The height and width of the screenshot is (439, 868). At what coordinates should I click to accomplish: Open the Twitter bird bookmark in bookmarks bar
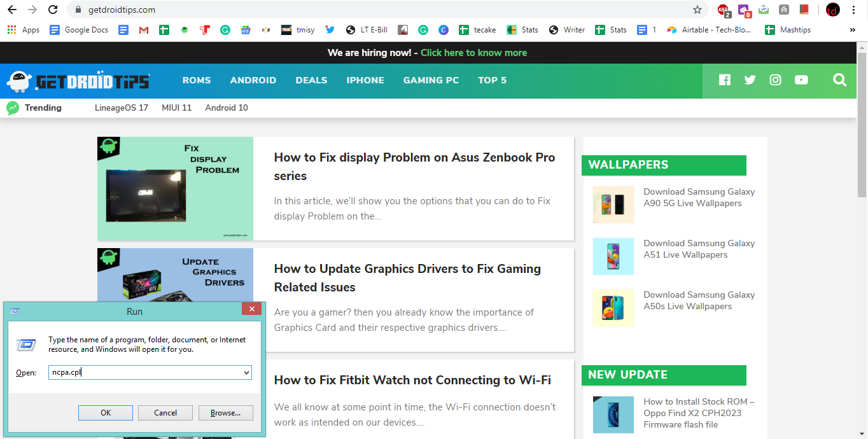(x=330, y=30)
